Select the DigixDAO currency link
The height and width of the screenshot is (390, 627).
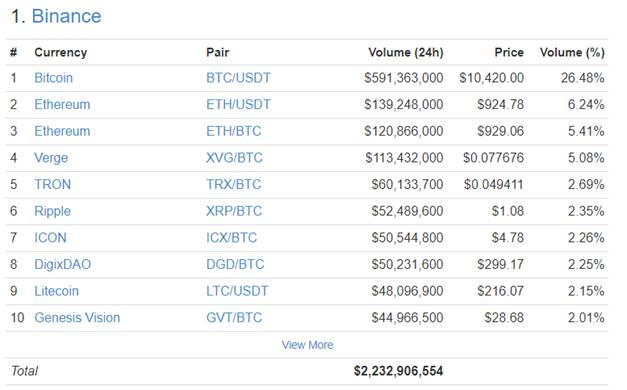(x=63, y=264)
